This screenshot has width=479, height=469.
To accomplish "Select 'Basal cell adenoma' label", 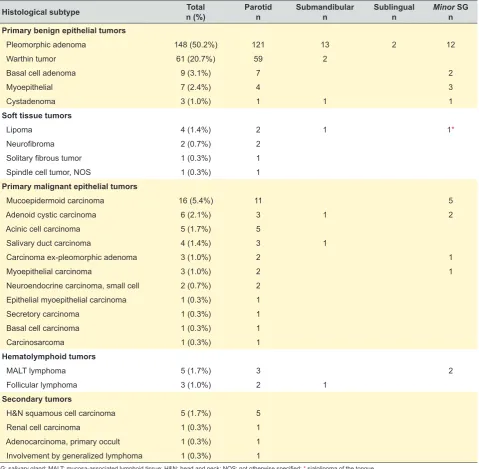I will point(41,73).
